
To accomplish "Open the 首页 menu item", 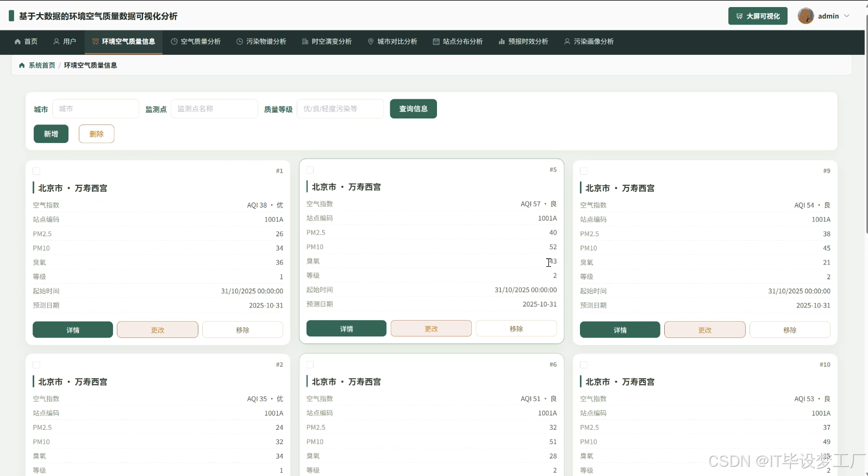I will tap(26, 42).
